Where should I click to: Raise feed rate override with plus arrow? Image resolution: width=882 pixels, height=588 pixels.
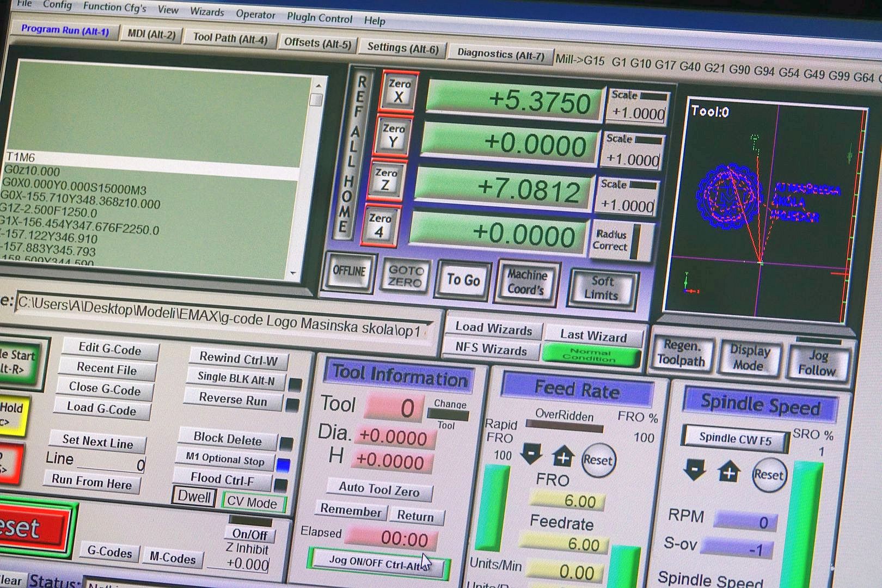point(563,456)
